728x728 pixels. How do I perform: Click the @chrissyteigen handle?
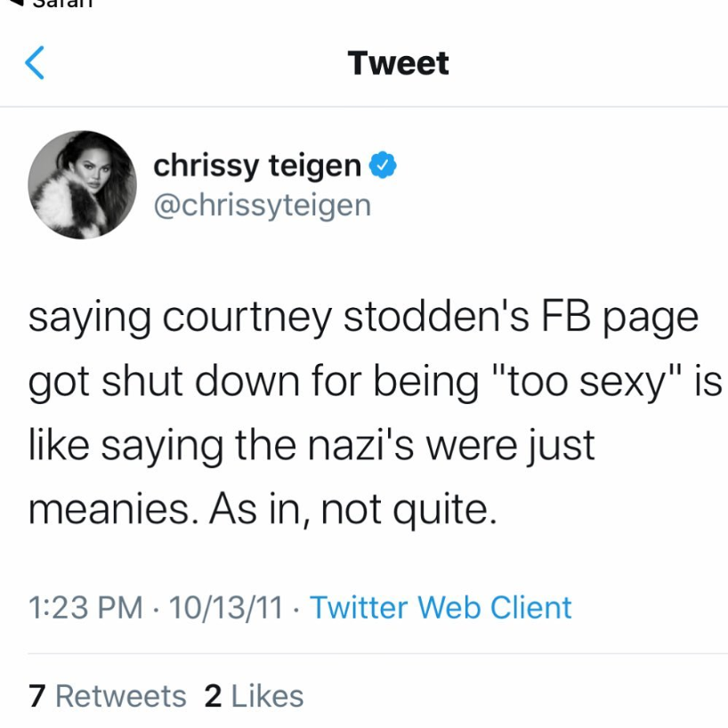[x=262, y=205]
